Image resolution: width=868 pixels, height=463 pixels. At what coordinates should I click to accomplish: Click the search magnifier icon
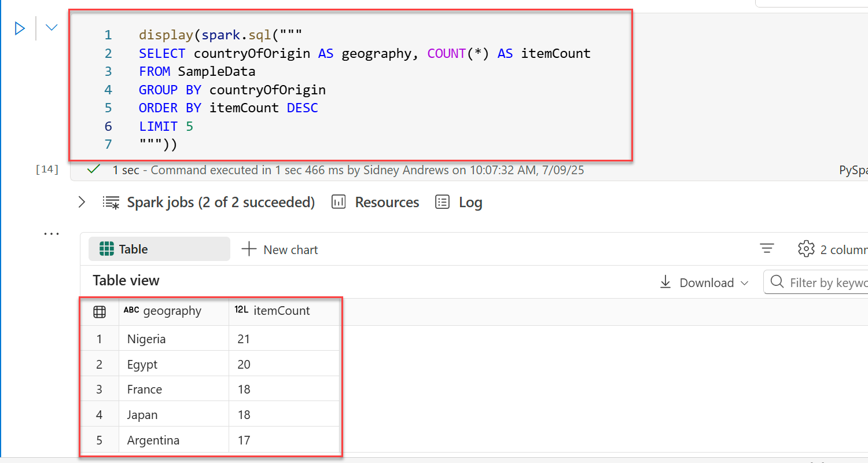777,282
